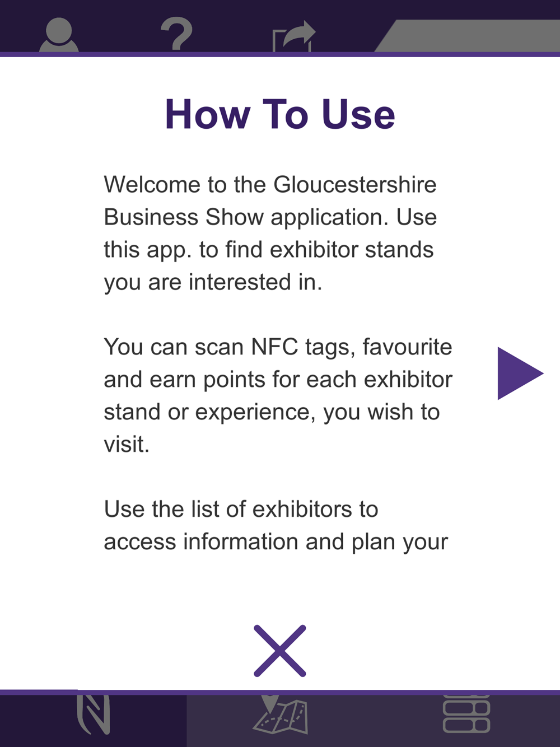Tap the scan NFC tags paragraph

(278, 396)
